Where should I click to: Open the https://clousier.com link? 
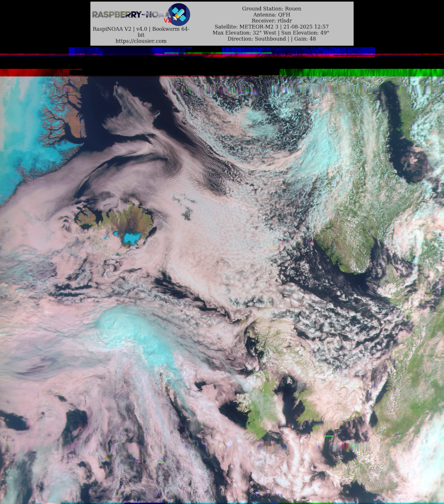coord(141,41)
